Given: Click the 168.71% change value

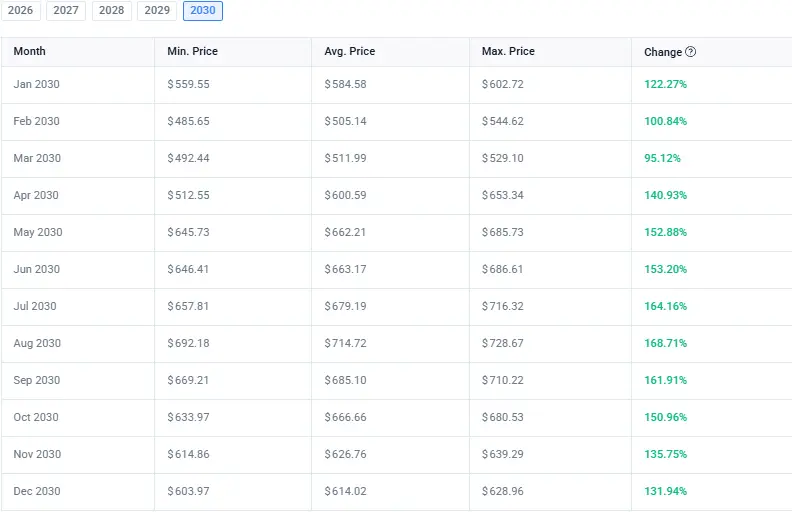Looking at the screenshot, I should (x=665, y=343).
